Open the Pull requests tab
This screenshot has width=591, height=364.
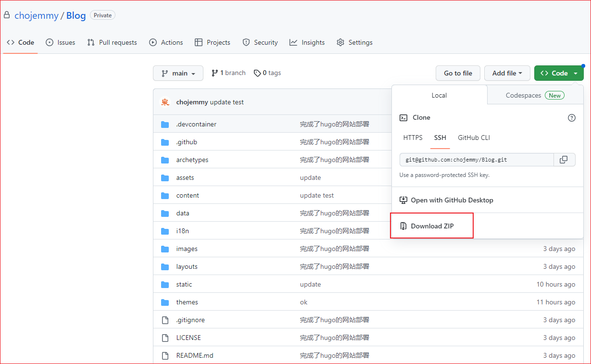[112, 42]
